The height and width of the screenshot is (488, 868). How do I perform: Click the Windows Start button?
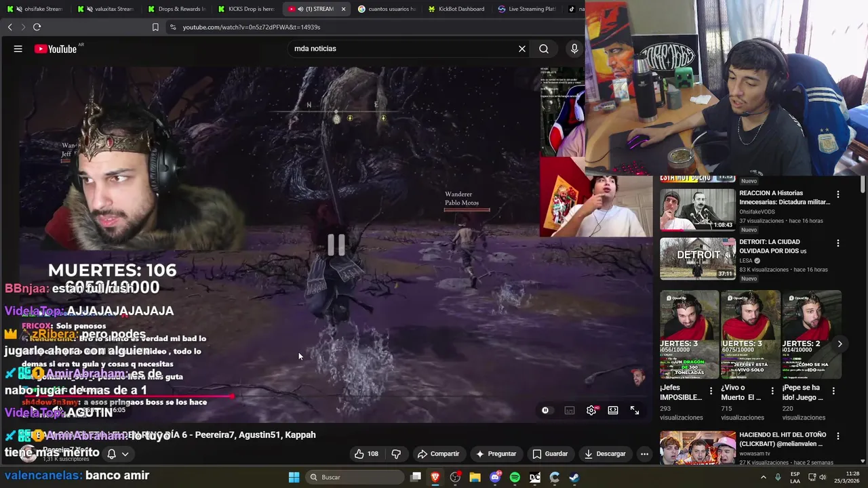click(x=294, y=477)
